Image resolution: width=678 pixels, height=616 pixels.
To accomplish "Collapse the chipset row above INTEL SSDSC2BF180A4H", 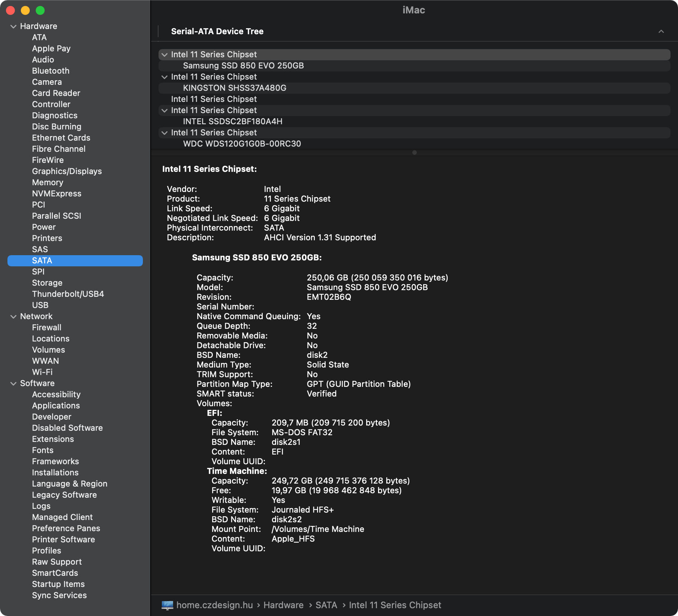I will 164,110.
